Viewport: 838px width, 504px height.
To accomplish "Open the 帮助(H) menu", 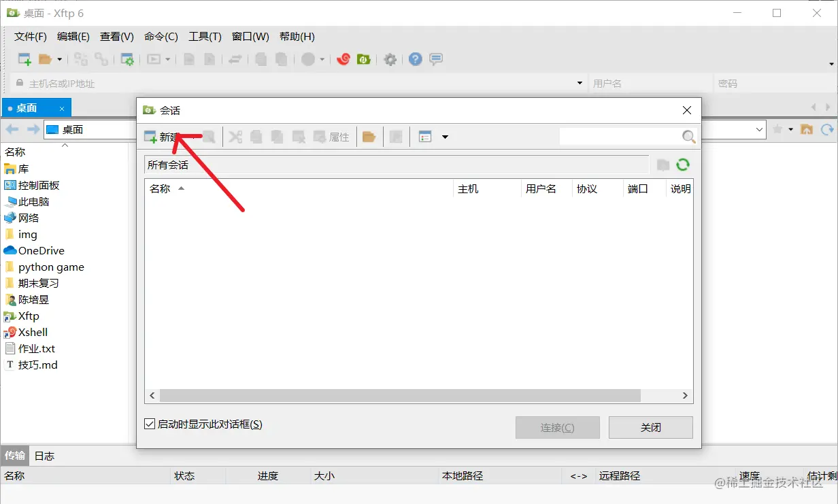I will (x=297, y=37).
